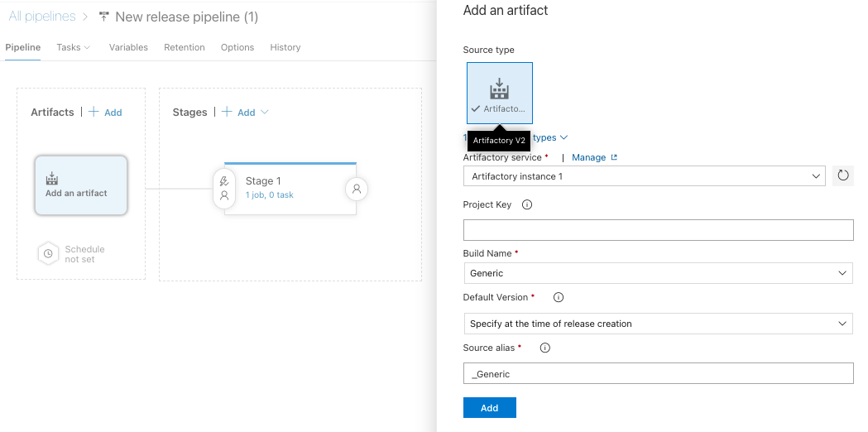
Task: Expand the Add stage dropdown chevron
Action: click(265, 113)
